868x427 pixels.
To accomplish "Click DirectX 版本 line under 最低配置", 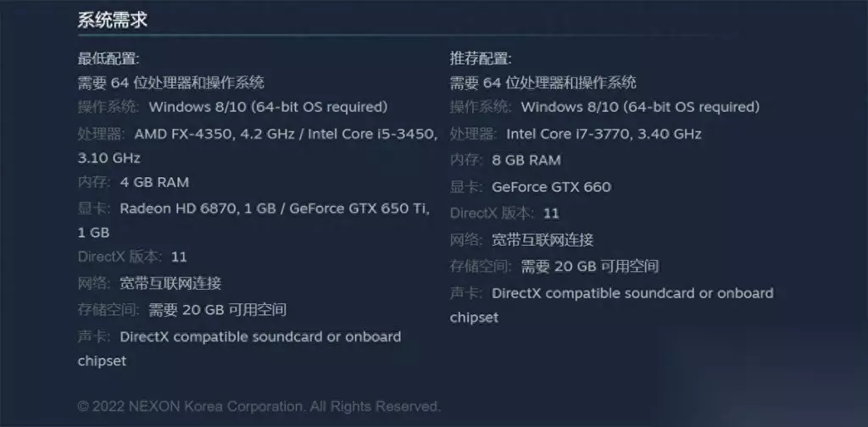I will (132, 256).
